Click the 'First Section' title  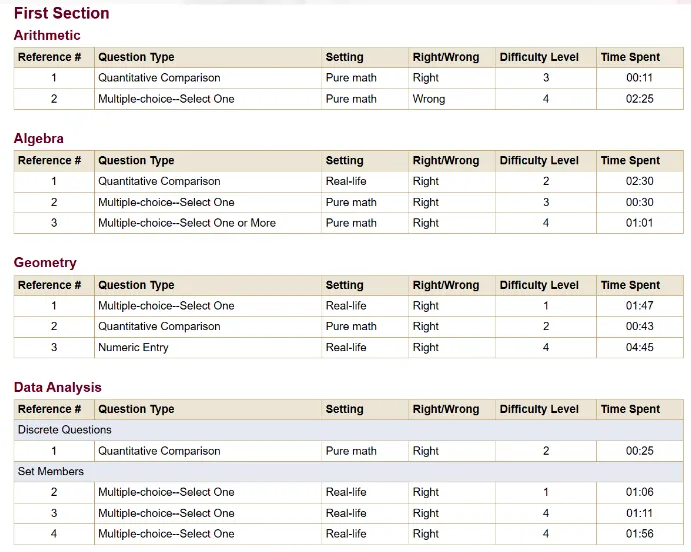(62, 13)
